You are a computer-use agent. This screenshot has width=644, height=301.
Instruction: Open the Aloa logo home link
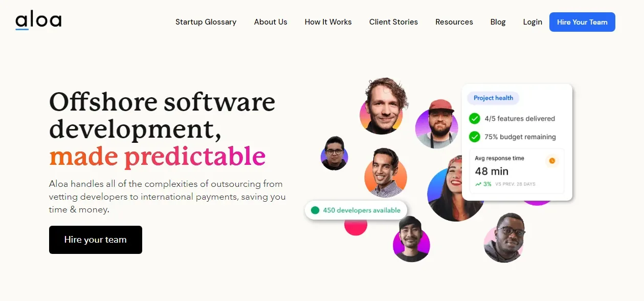(x=38, y=21)
